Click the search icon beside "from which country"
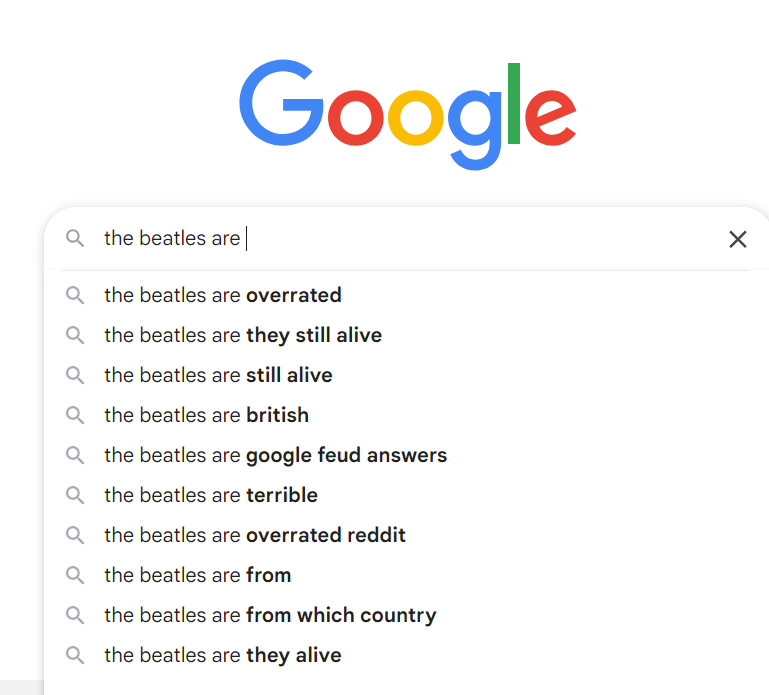This screenshot has height=695, width=769. pos(75,615)
